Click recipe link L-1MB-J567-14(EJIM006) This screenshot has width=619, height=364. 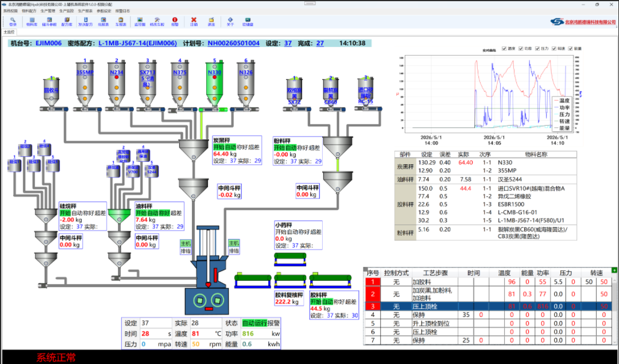[x=138, y=44]
